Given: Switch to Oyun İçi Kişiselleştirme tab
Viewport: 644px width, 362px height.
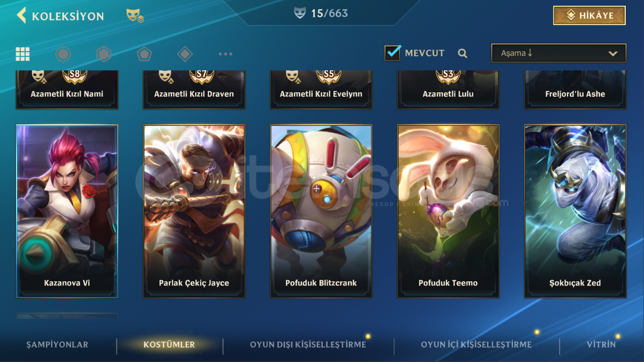Looking at the screenshot, I should click(x=476, y=344).
